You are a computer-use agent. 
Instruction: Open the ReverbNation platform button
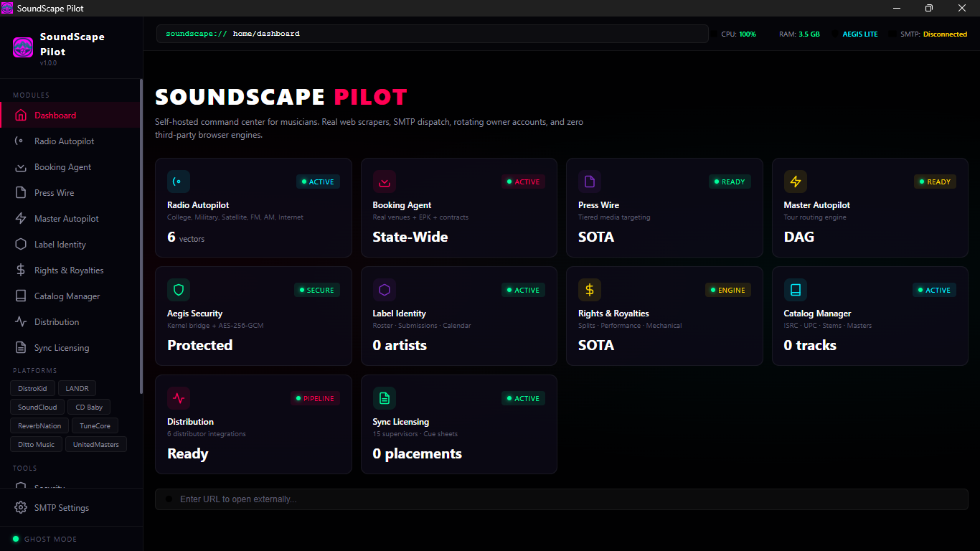tap(39, 425)
